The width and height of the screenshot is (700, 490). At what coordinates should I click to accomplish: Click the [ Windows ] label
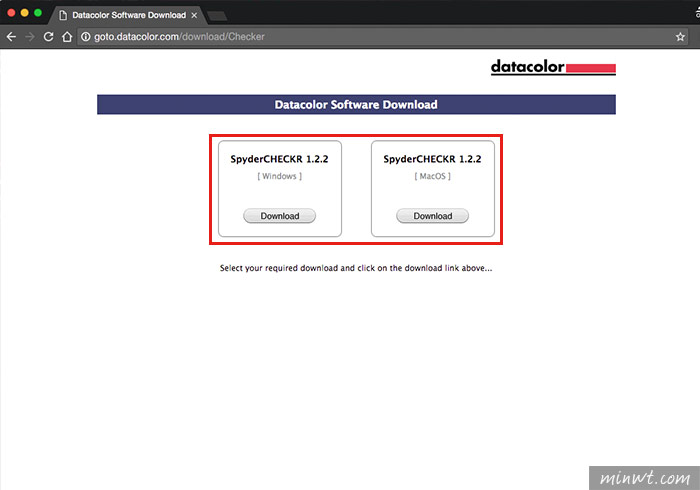tap(279, 176)
